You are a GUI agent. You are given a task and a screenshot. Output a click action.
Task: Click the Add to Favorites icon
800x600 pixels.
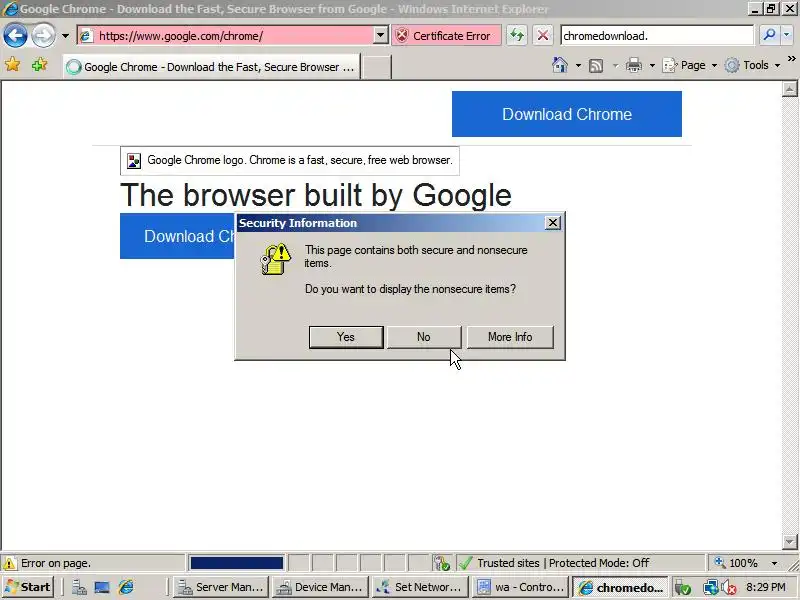(x=39, y=65)
